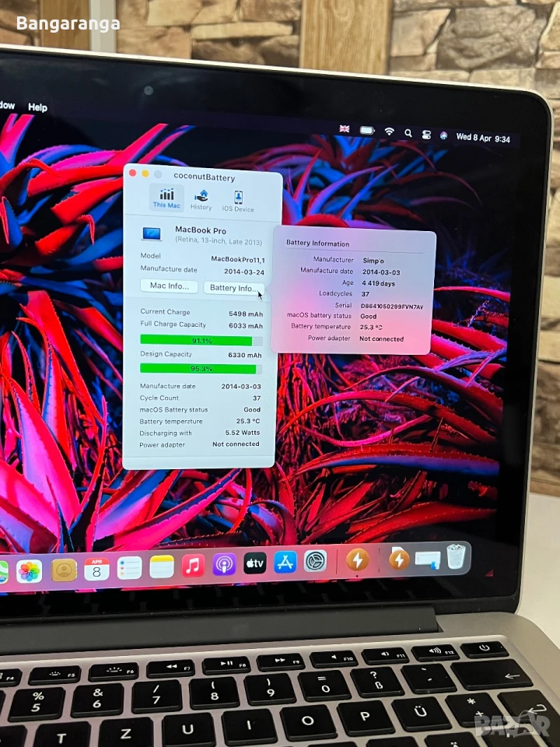Launch Apple TV from the dock
This screenshot has height=747, width=560.
point(255,563)
